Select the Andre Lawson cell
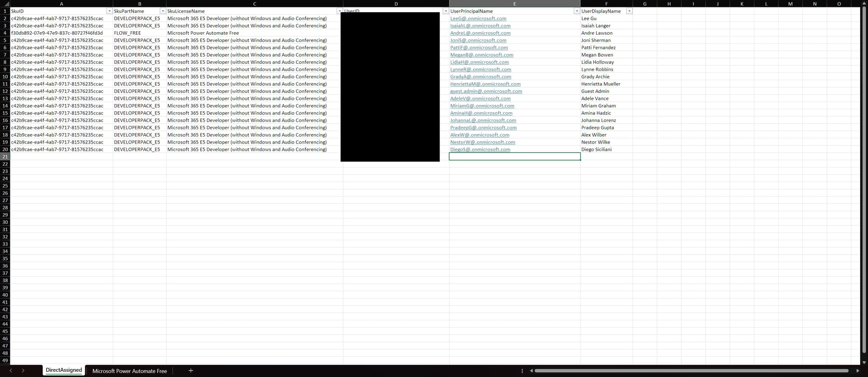 pyautogui.click(x=606, y=33)
